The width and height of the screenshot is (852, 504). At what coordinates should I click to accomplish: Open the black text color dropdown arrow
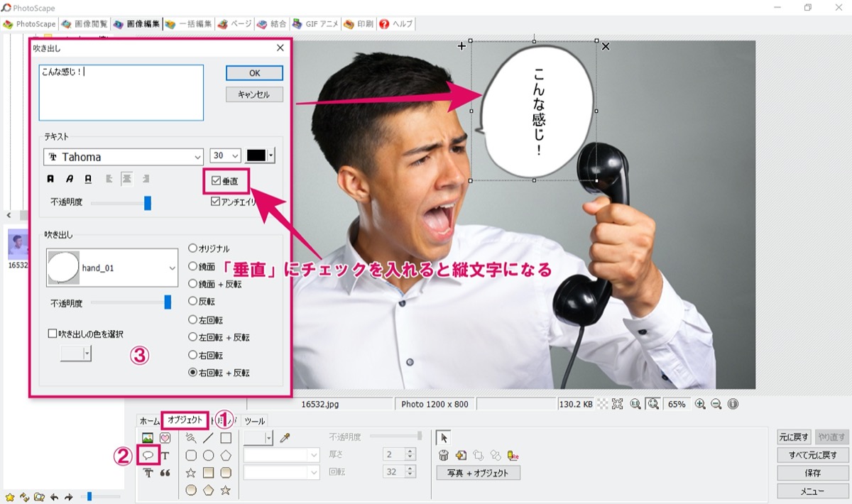tap(271, 156)
